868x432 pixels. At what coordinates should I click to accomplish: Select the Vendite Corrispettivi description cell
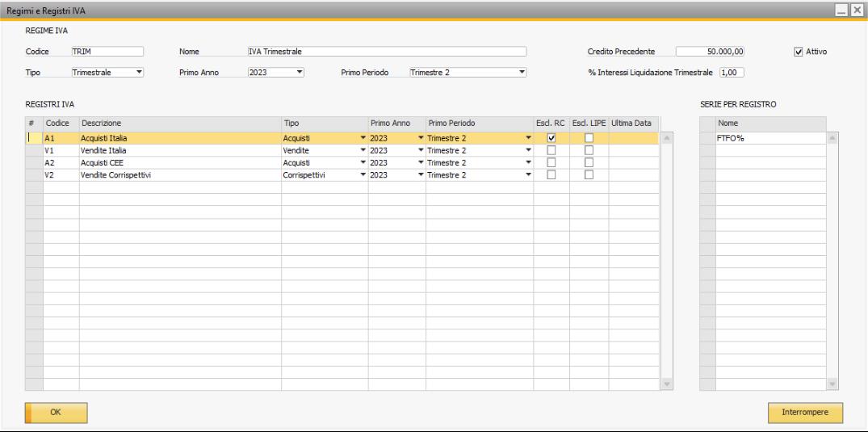pos(181,174)
